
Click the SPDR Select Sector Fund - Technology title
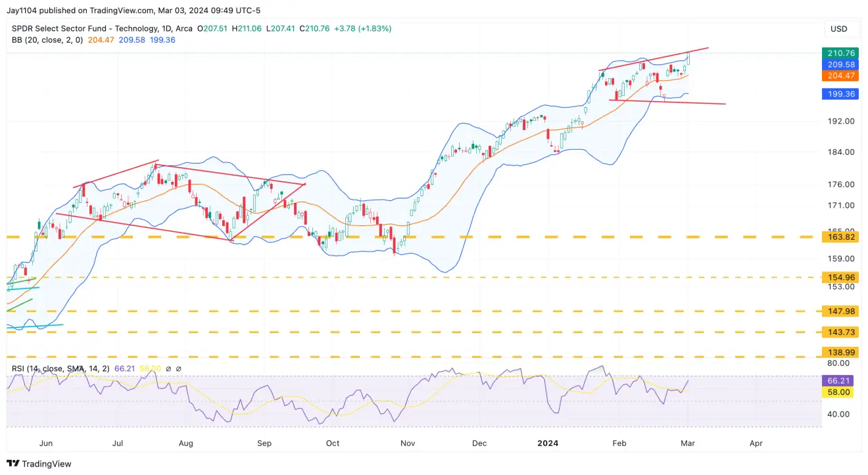tap(84, 29)
